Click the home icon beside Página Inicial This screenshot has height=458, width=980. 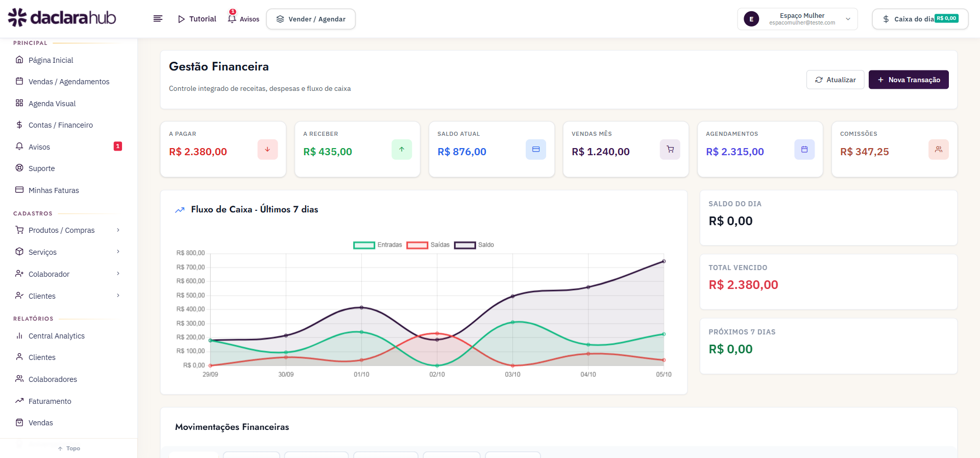tap(19, 60)
